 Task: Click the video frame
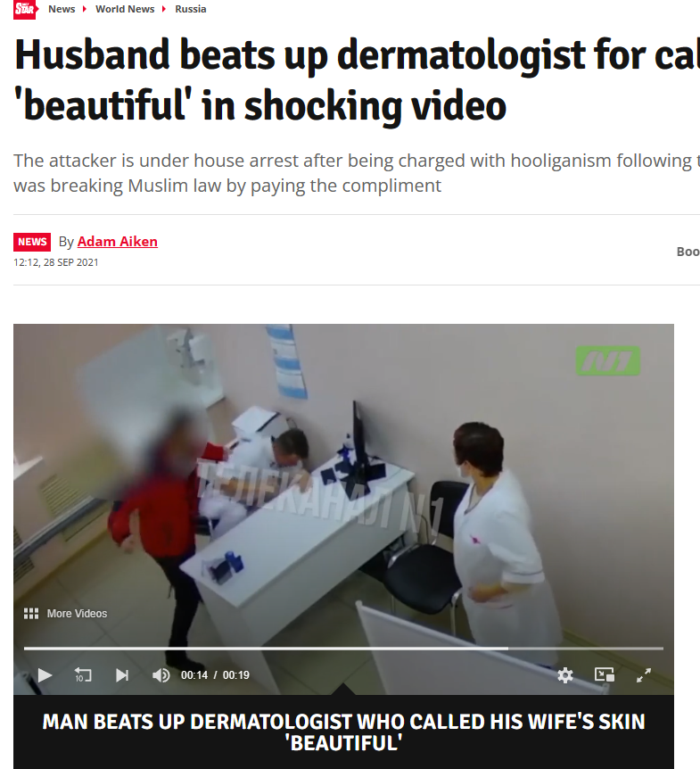[343, 491]
